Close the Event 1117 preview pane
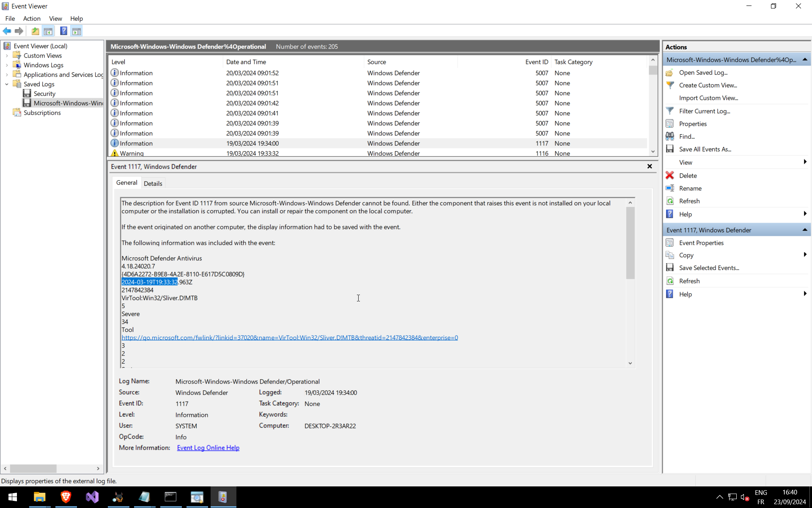Image resolution: width=812 pixels, height=508 pixels. point(650,166)
